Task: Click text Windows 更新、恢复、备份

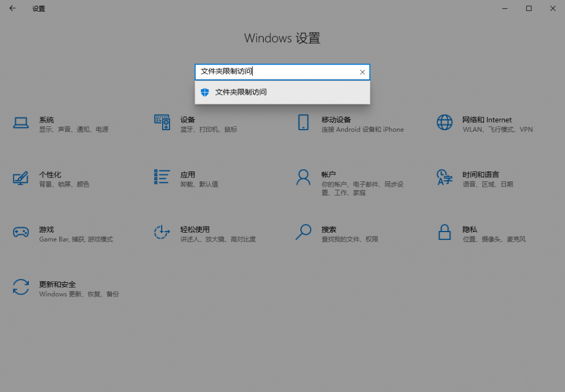Action: (x=79, y=294)
